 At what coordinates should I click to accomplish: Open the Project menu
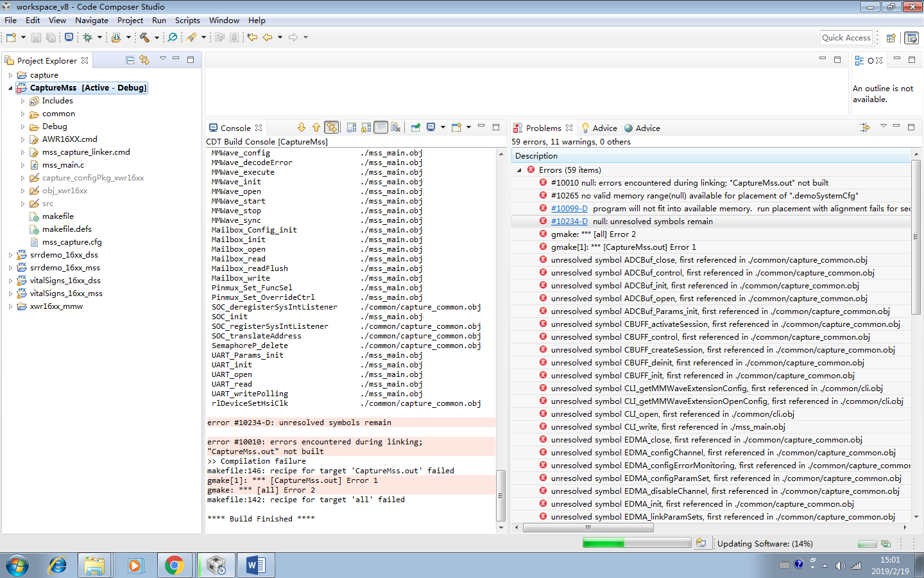tap(130, 21)
